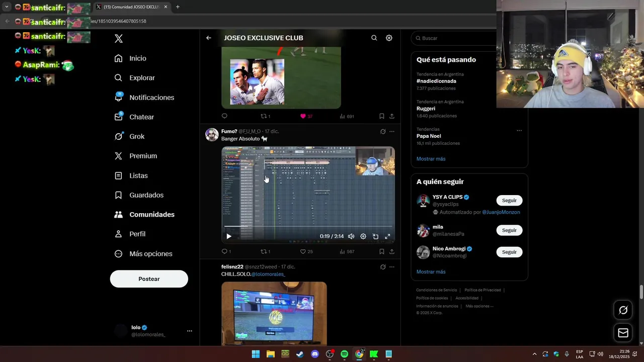Open more options on Fumo?'s post
The image size is (644, 362).
pyautogui.click(x=392, y=132)
